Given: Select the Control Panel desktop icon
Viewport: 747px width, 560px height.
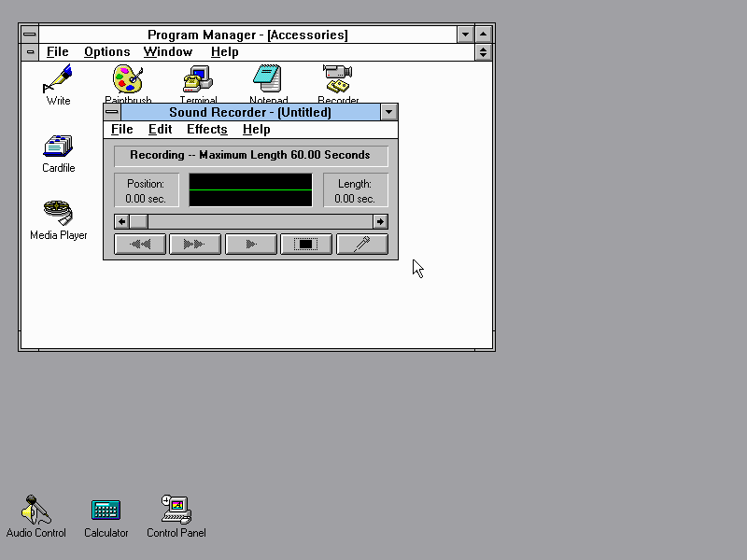Looking at the screenshot, I should coord(176,511).
